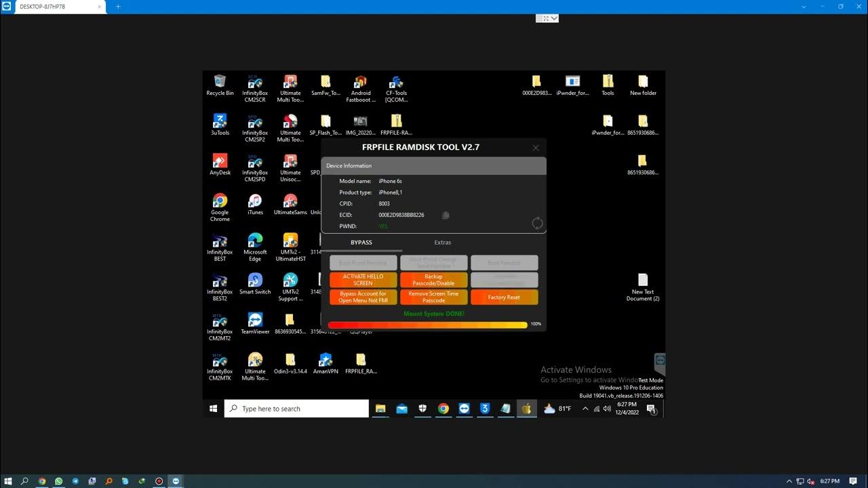868x488 pixels.
Task: Open Windows Security in remote taskbar
Action: pos(422,409)
